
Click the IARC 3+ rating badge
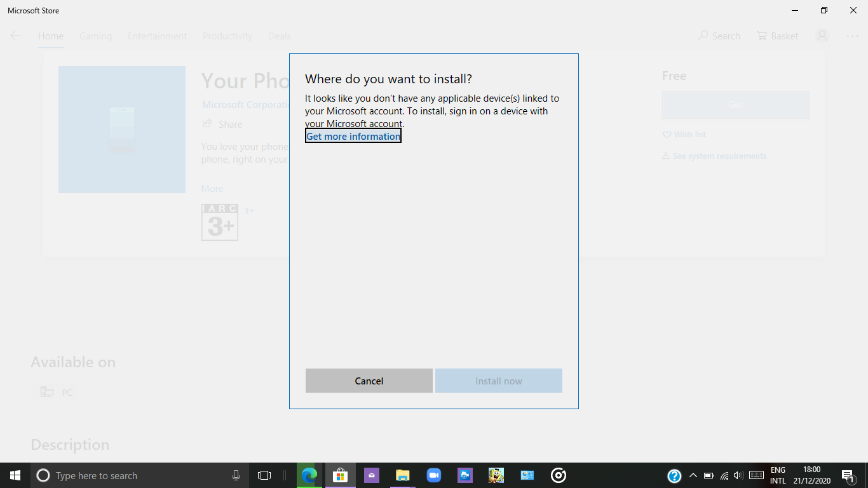[x=220, y=222]
